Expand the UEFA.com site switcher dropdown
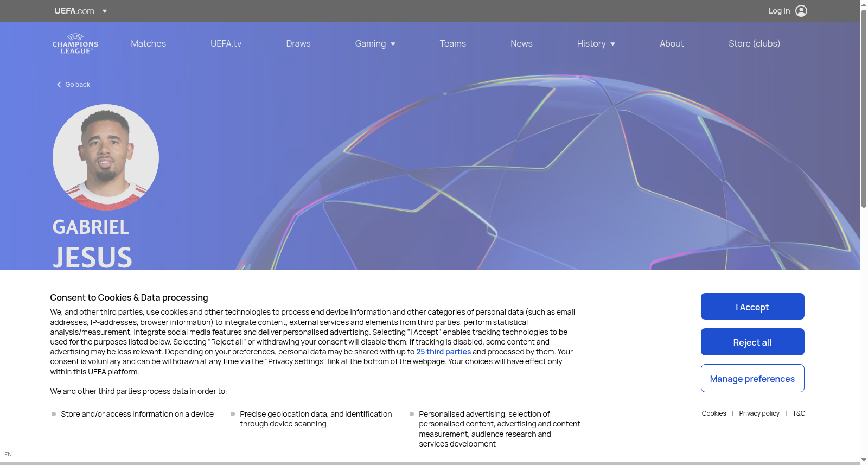Image resolution: width=868 pixels, height=465 pixels. click(105, 11)
